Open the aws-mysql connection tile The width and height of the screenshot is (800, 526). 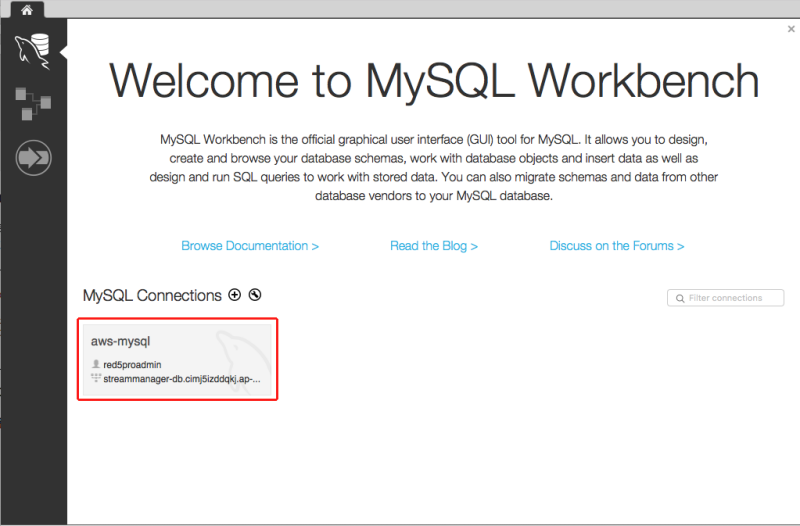[178, 359]
